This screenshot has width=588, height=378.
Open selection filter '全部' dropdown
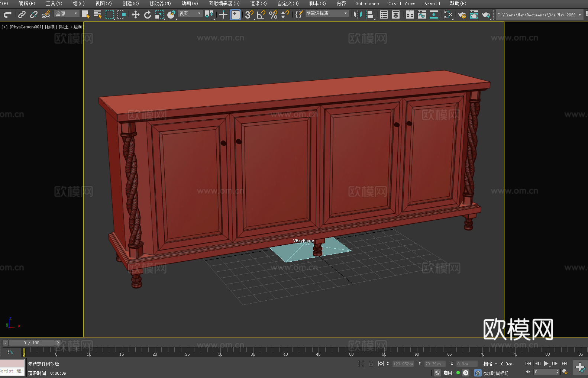[67, 13]
